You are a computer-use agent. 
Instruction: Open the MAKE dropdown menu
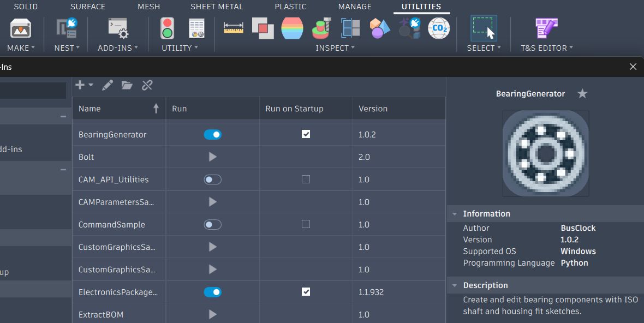pyautogui.click(x=21, y=48)
